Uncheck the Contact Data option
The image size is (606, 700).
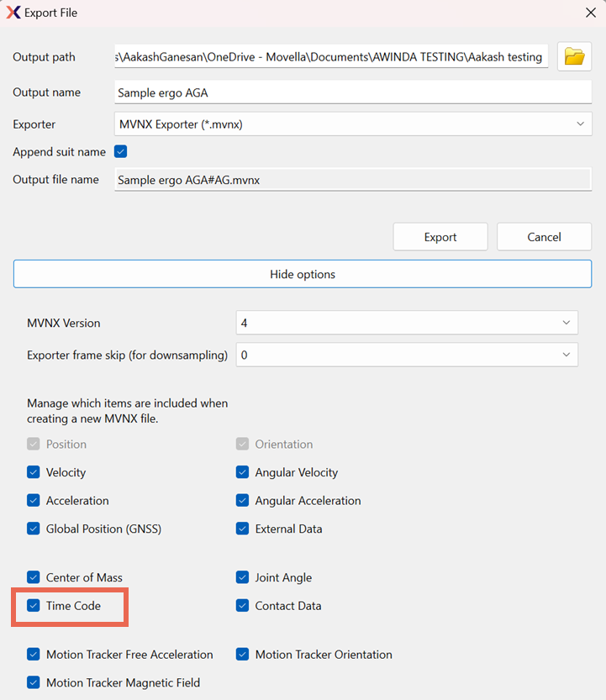(242, 605)
